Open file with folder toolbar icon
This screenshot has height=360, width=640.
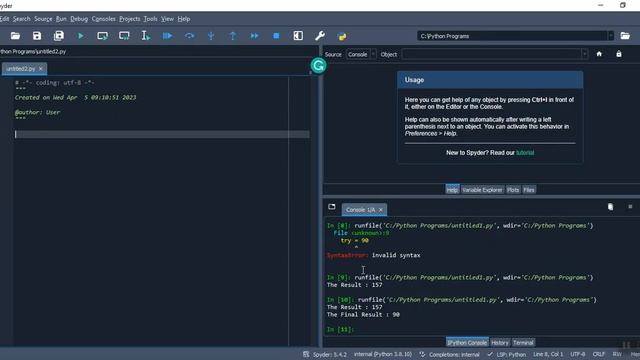(15, 36)
